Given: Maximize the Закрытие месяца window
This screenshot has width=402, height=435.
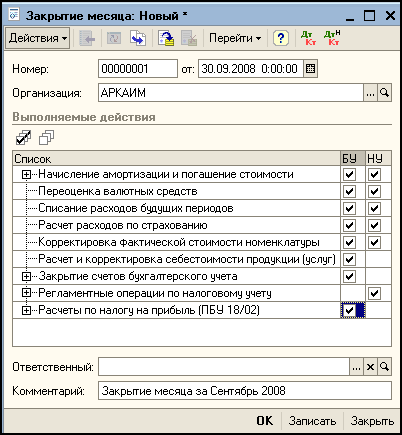Looking at the screenshot, I should tap(369, 15).
